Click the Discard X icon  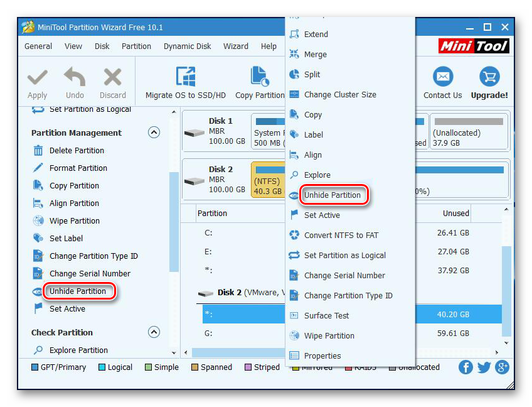pos(112,78)
